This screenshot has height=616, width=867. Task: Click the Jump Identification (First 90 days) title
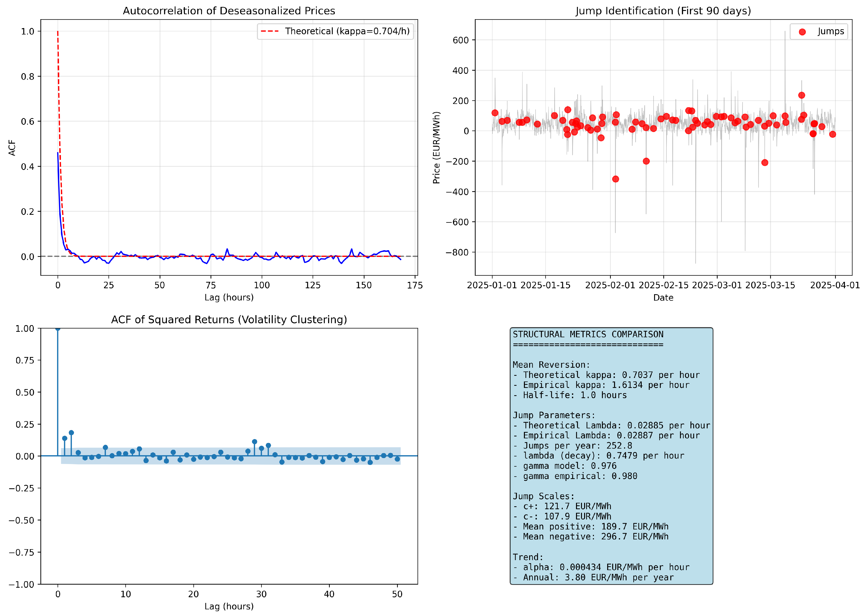click(663, 11)
